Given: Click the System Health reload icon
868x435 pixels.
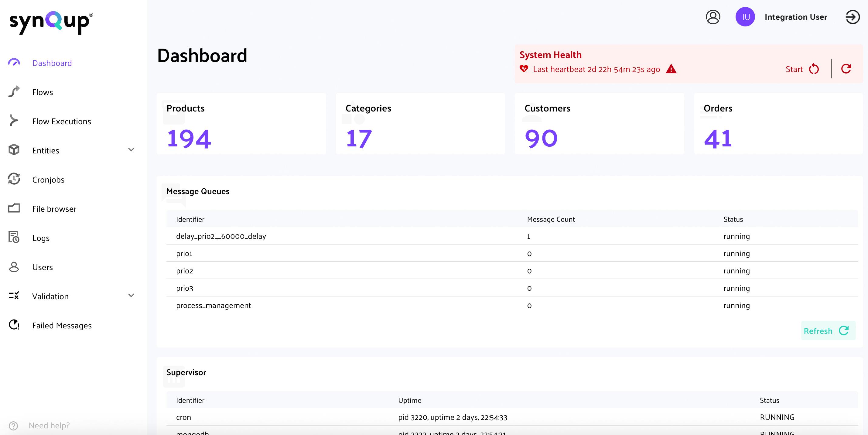Looking at the screenshot, I should tap(846, 69).
